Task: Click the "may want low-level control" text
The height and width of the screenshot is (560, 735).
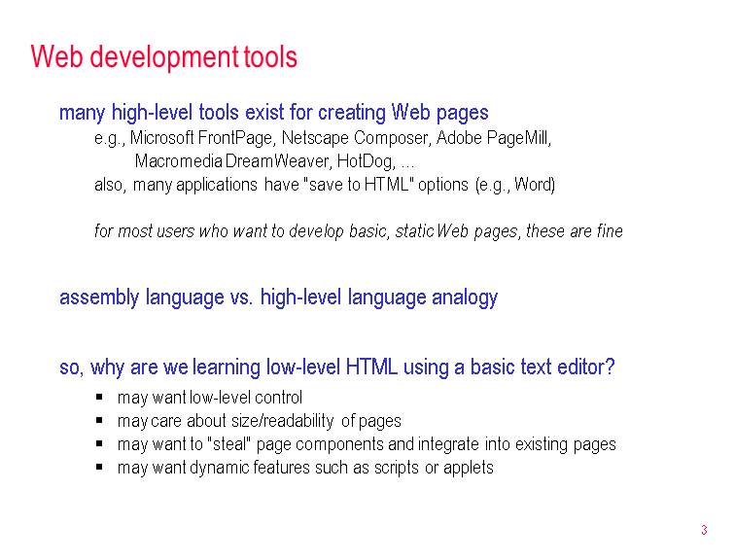Action: [209, 398]
